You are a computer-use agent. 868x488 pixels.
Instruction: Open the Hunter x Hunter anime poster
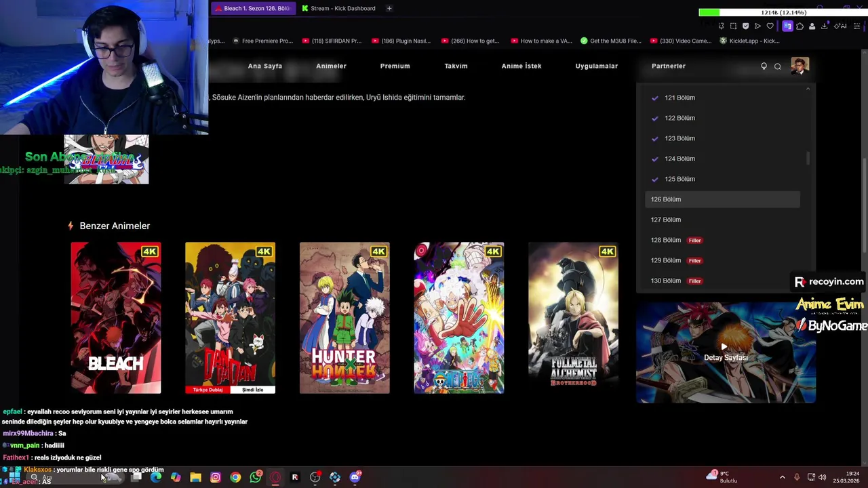point(344,318)
